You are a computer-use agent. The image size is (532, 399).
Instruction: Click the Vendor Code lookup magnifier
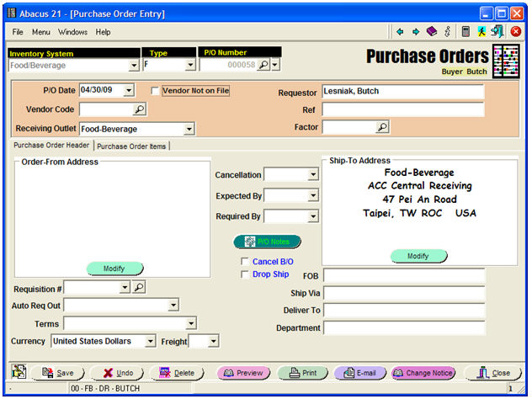point(140,109)
